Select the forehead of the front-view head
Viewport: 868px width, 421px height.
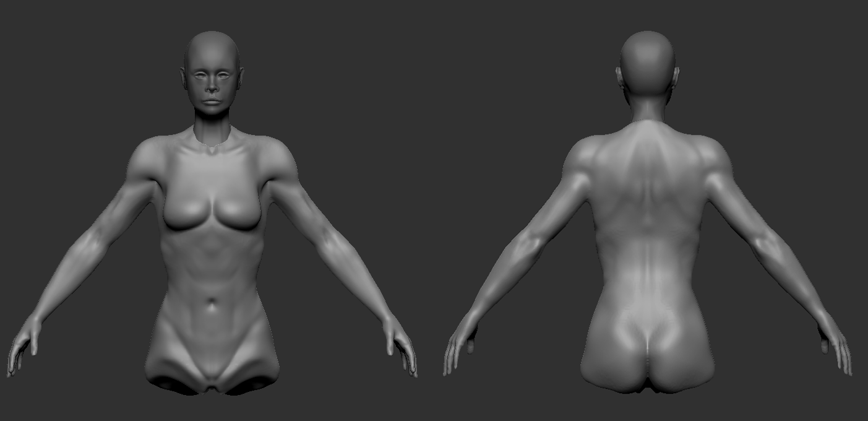(212, 54)
